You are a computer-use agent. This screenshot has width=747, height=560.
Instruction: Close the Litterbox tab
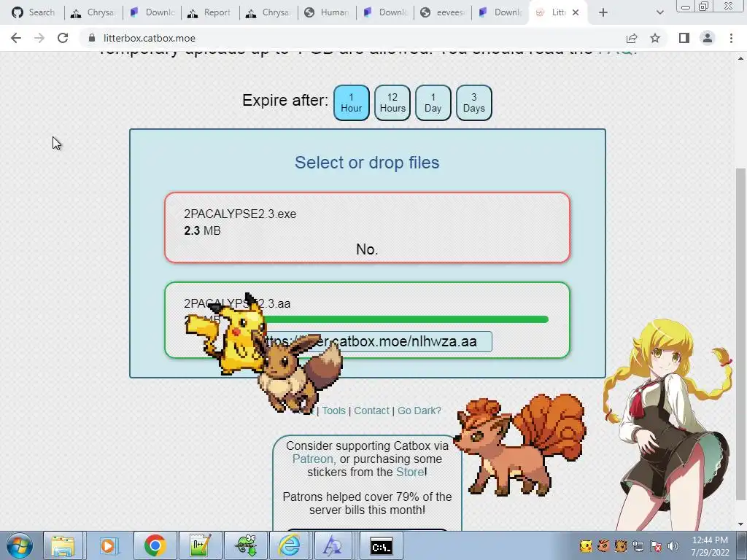coord(576,12)
